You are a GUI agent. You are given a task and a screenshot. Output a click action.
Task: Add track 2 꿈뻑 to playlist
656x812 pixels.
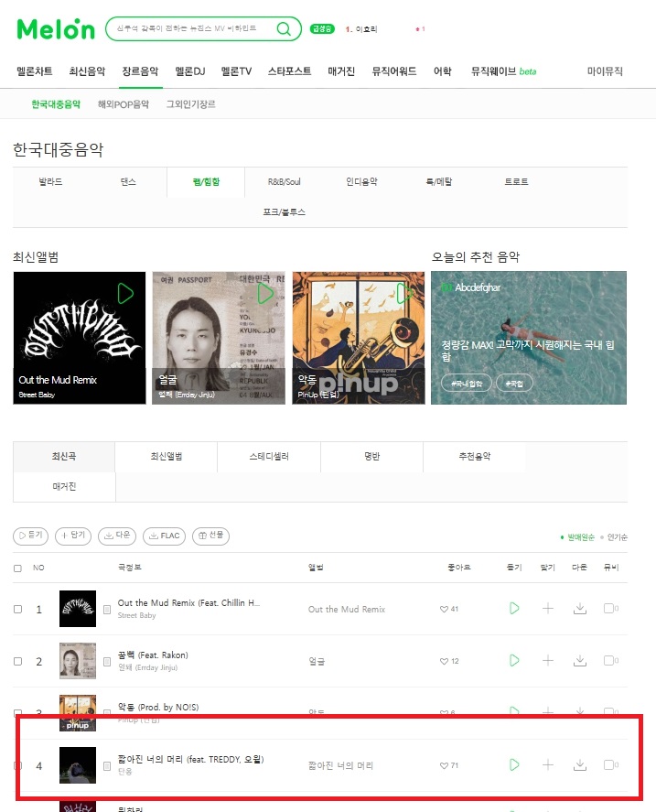click(548, 660)
